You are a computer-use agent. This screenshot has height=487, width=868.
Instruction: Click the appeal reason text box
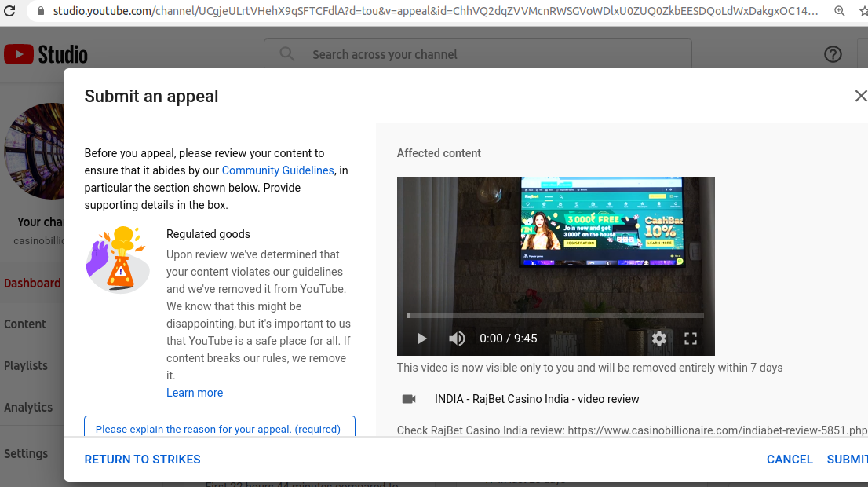coord(219,427)
